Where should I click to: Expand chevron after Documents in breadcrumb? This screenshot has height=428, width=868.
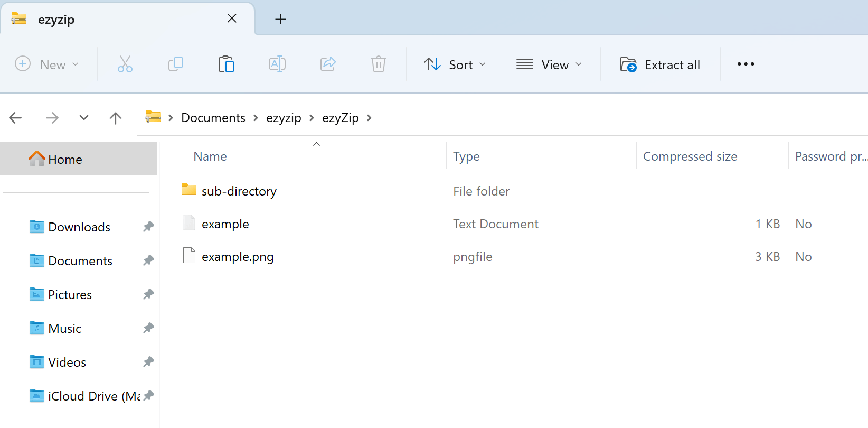tap(256, 118)
